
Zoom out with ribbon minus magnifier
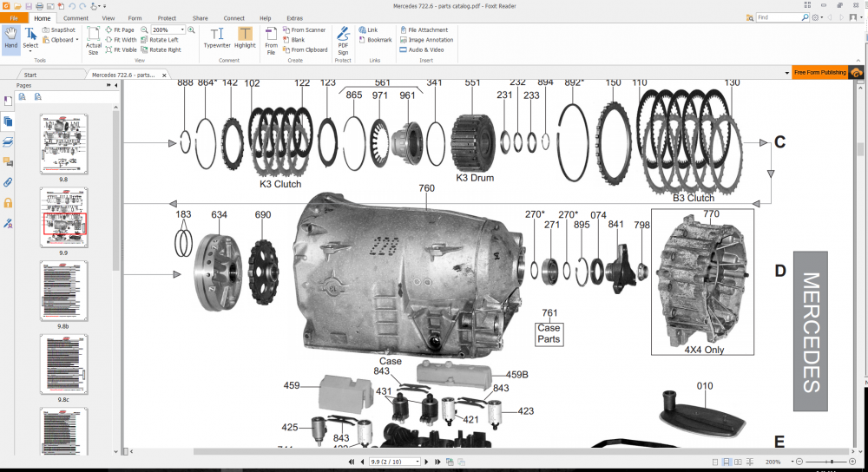(x=144, y=29)
